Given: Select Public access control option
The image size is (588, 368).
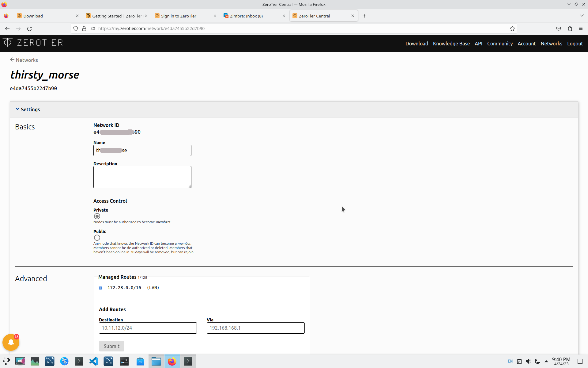Looking at the screenshot, I should [x=97, y=238].
